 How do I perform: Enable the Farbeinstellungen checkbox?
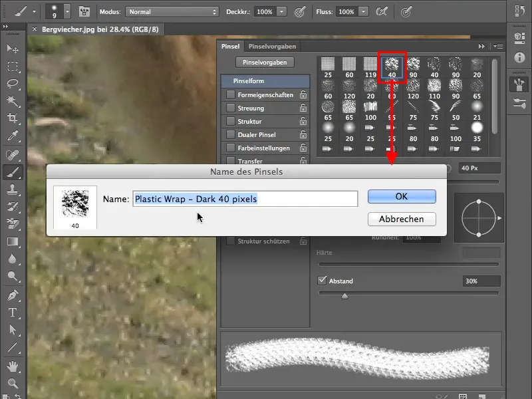[231, 148]
